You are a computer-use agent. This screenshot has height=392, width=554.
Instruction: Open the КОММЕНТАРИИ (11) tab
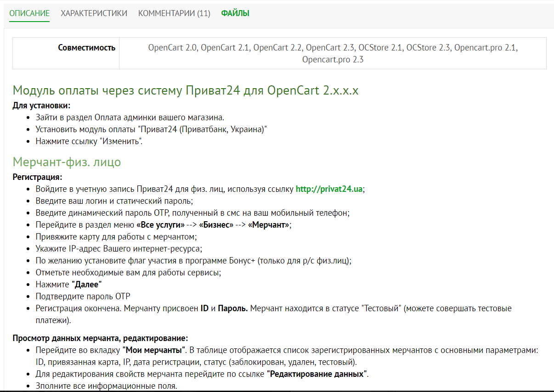[174, 13]
